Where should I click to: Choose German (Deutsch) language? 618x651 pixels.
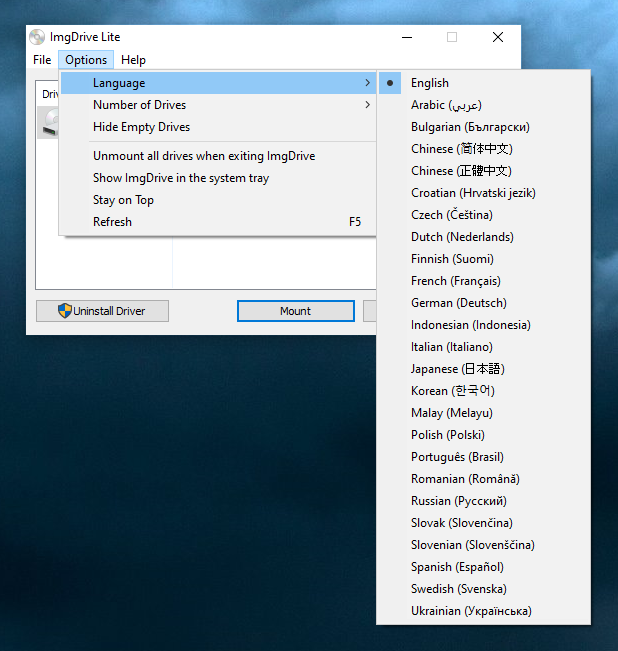pos(484,303)
